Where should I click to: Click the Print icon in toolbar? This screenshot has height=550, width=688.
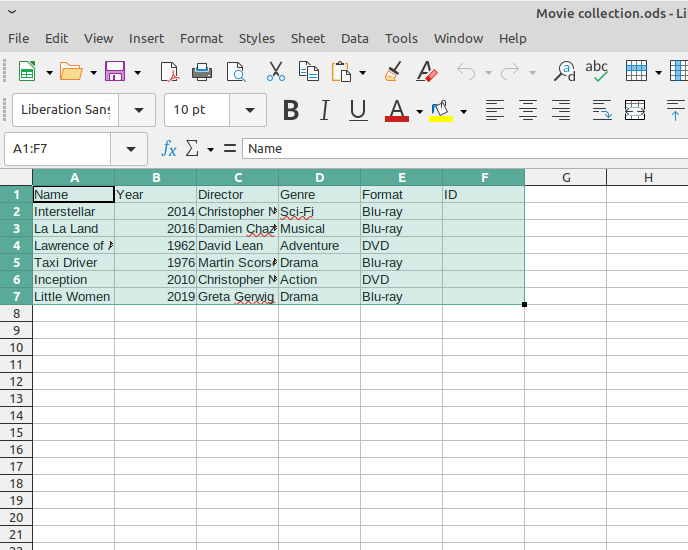pos(202,72)
